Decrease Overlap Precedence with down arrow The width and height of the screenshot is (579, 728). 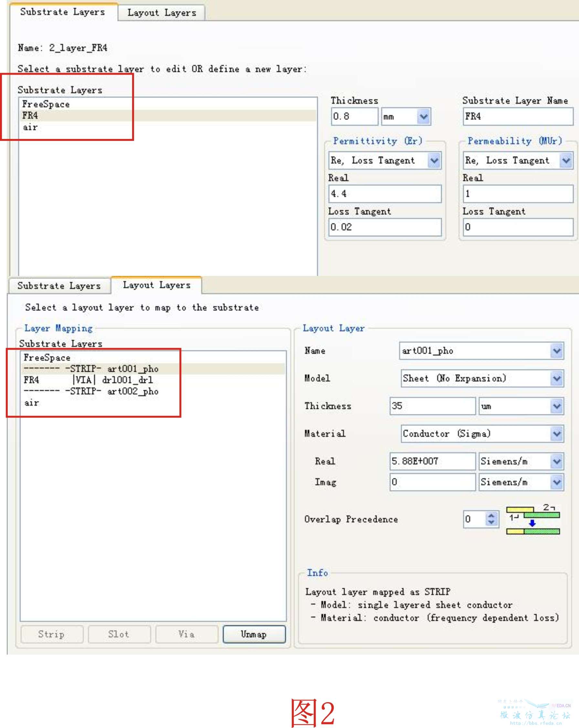[491, 523]
